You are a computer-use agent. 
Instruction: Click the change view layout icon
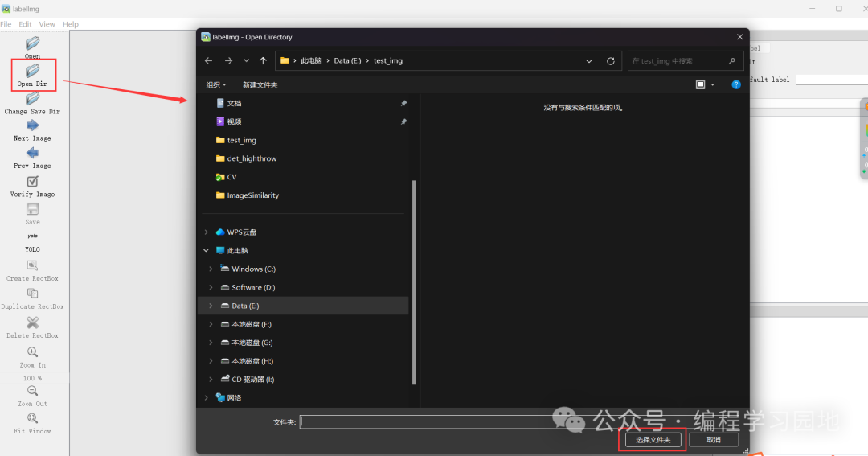[700, 84]
